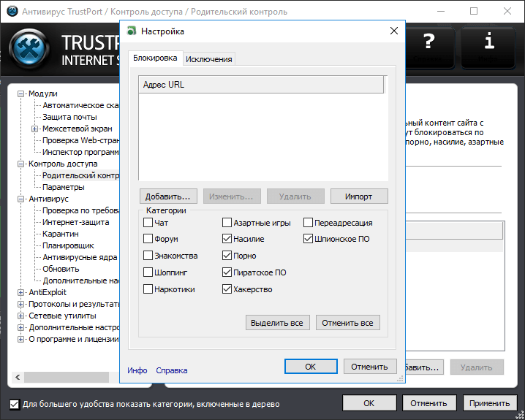Switch to the Исключения tab
Viewport: 525px width, 420px height.
209,59
